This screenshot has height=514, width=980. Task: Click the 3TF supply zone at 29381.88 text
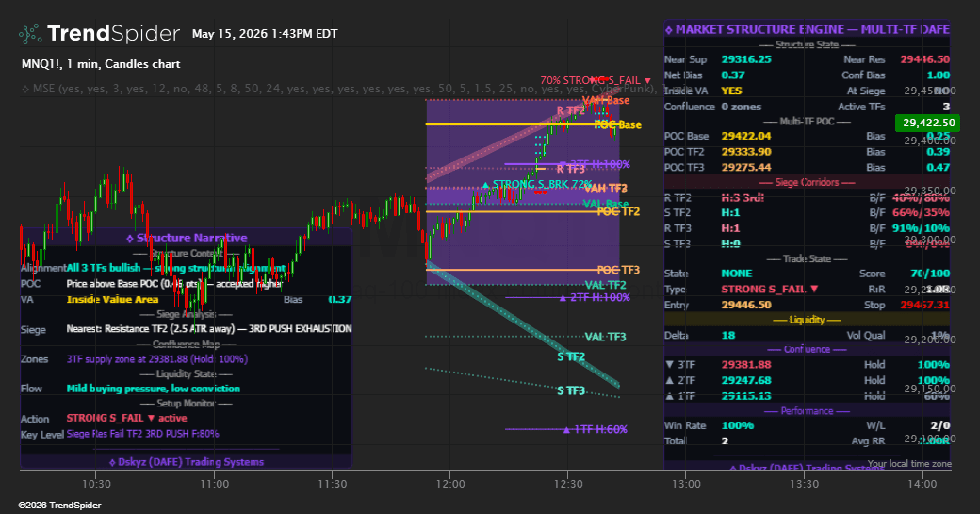[x=156, y=359]
